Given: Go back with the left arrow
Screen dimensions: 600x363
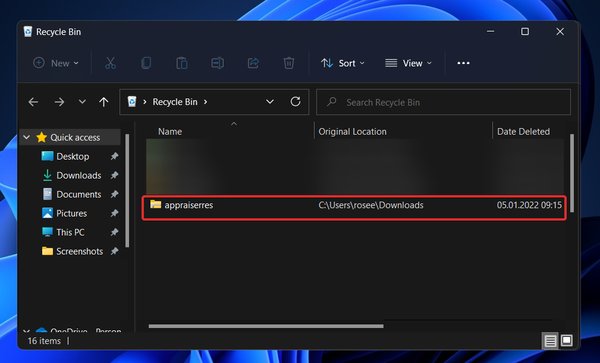Looking at the screenshot, I should [33, 102].
